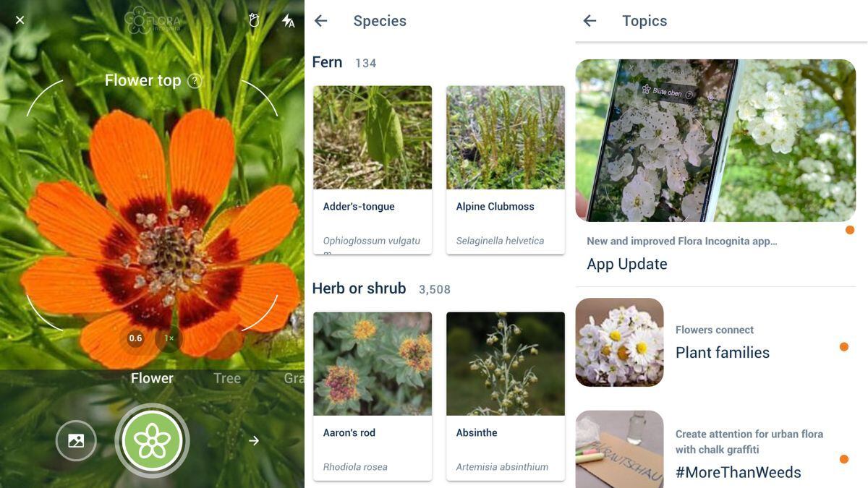Go back from the Species screen
This screenshot has height=488, width=868.
[321, 21]
